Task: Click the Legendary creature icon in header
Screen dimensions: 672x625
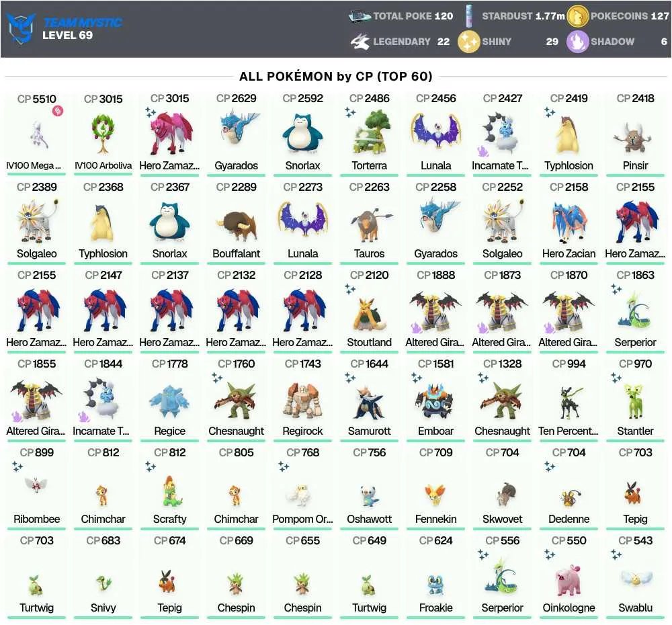Action: (360, 42)
